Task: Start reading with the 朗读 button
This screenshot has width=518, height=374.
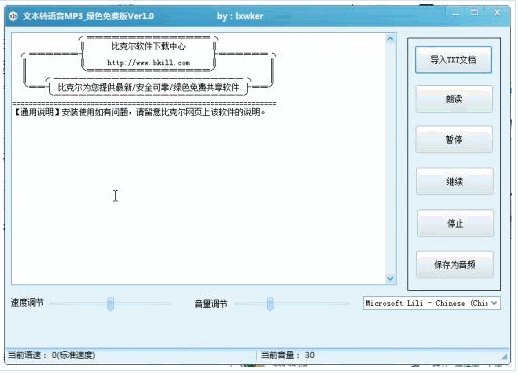Action: 454,99
